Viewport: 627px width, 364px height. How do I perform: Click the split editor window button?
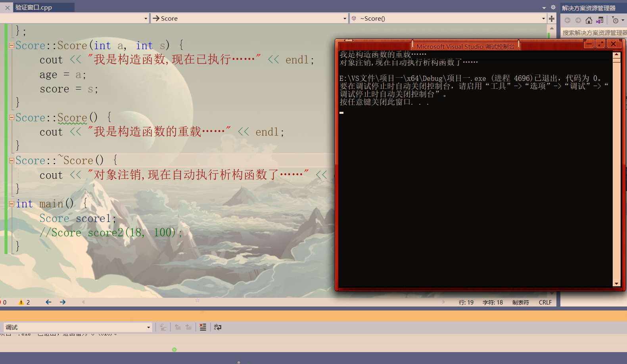click(x=552, y=19)
